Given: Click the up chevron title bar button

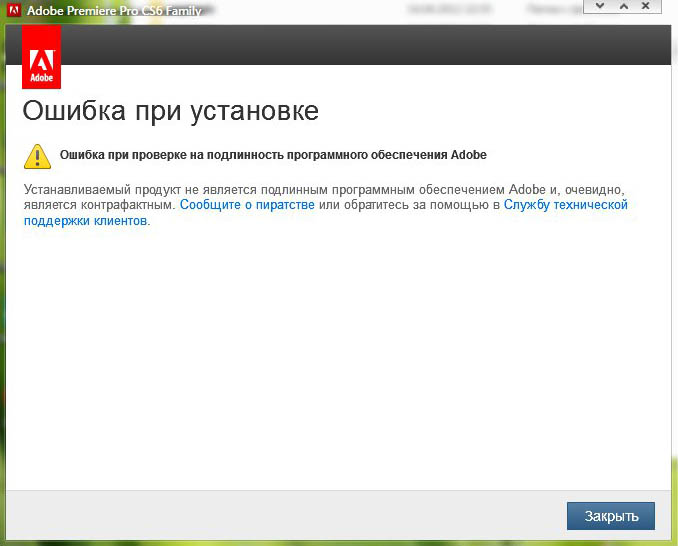Looking at the screenshot, I should tap(624, 6).
